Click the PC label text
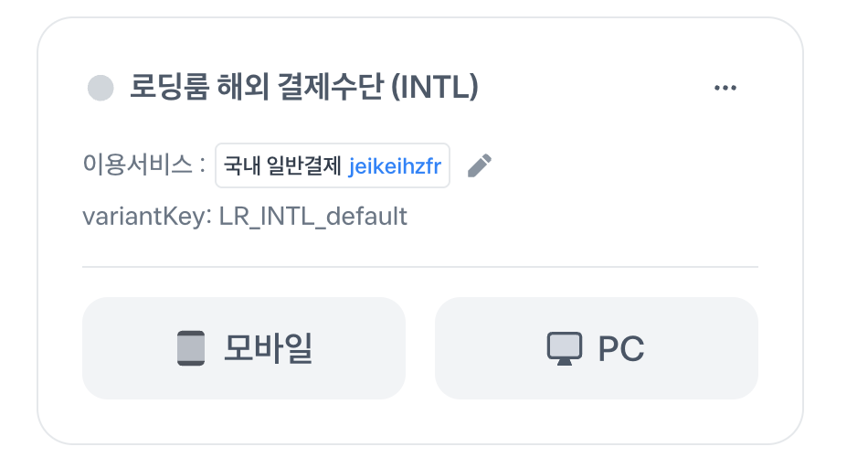This screenshot has height=468, width=868. click(x=621, y=349)
